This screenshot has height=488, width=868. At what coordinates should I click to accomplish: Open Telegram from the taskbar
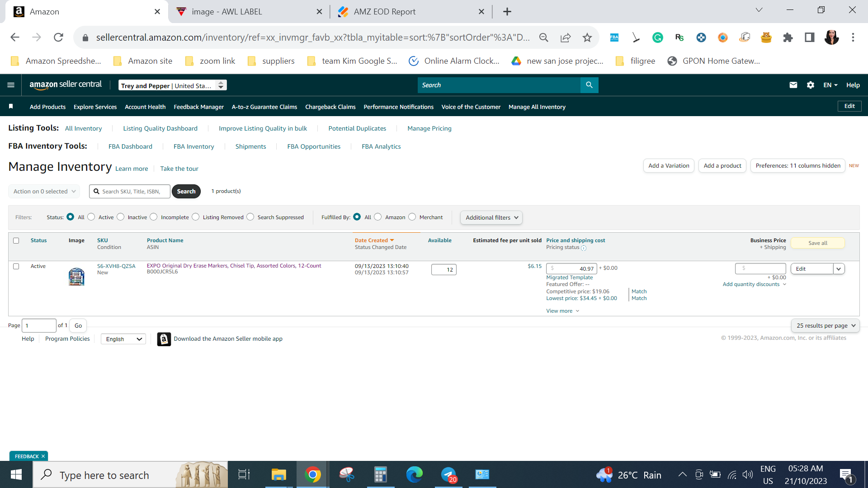448,474
